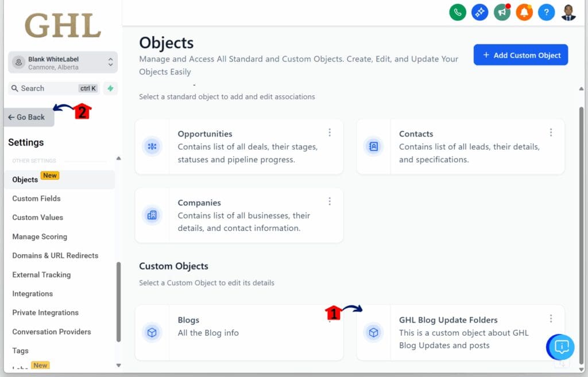
Task: Go to Private Integrations settings
Action: (x=45, y=313)
